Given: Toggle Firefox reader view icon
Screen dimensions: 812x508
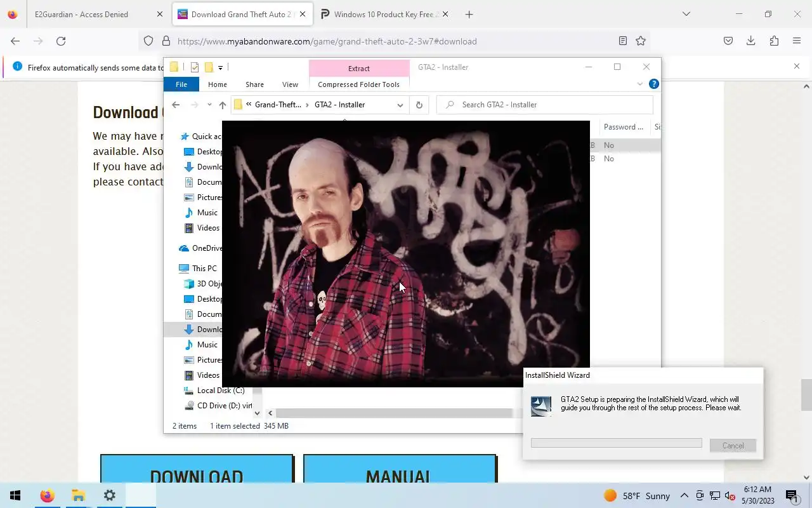Looking at the screenshot, I should click(x=623, y=41).
